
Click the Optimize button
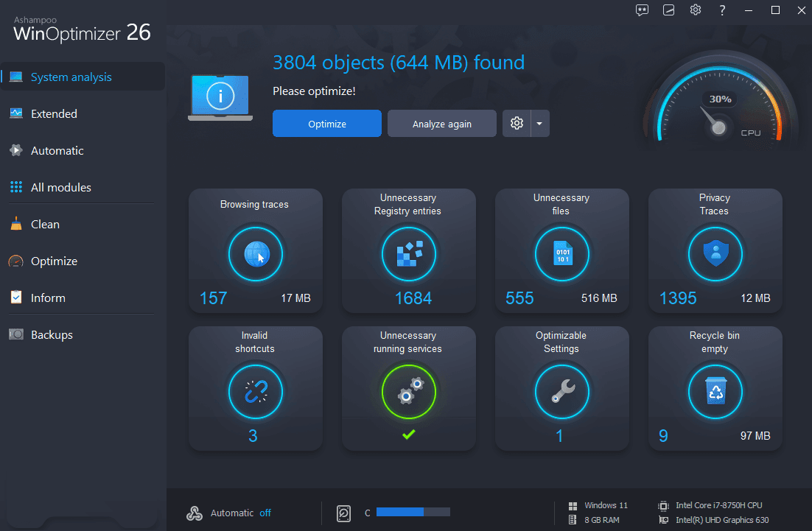pyautogui.click(x=326, y=123)
